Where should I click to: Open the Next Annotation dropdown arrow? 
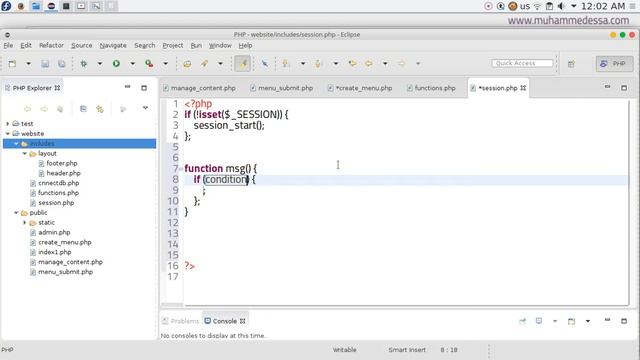coord(302,64)
